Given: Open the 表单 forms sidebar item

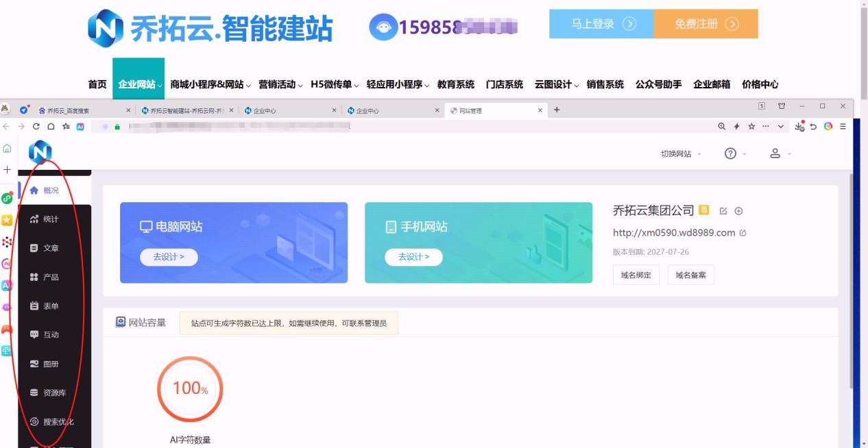Looking at the screenshot, I should click(x=55, y=306).
